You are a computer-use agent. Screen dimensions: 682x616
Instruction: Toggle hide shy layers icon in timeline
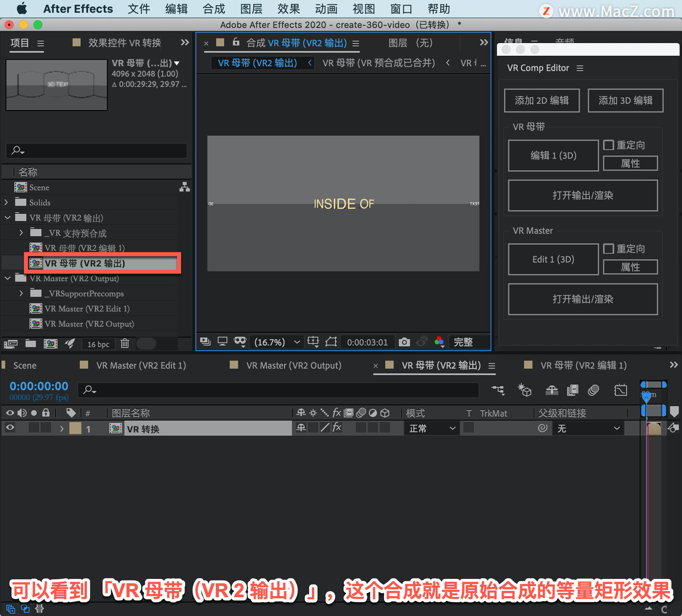(x=552, y=390)
